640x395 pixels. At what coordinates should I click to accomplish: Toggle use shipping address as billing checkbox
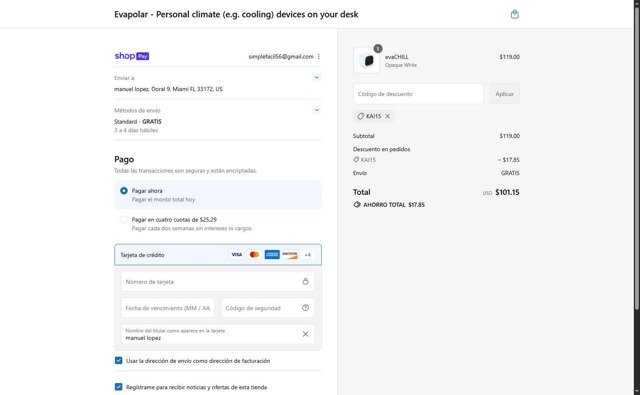pos(118,361)
